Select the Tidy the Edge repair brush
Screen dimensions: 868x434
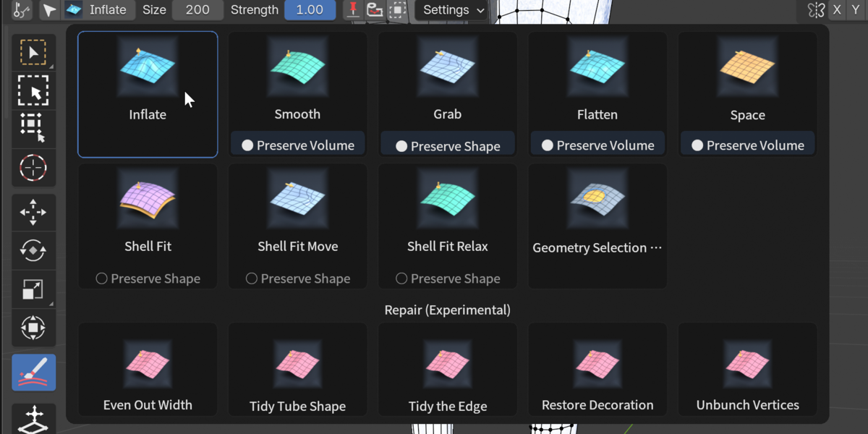[x=447, y=370]
